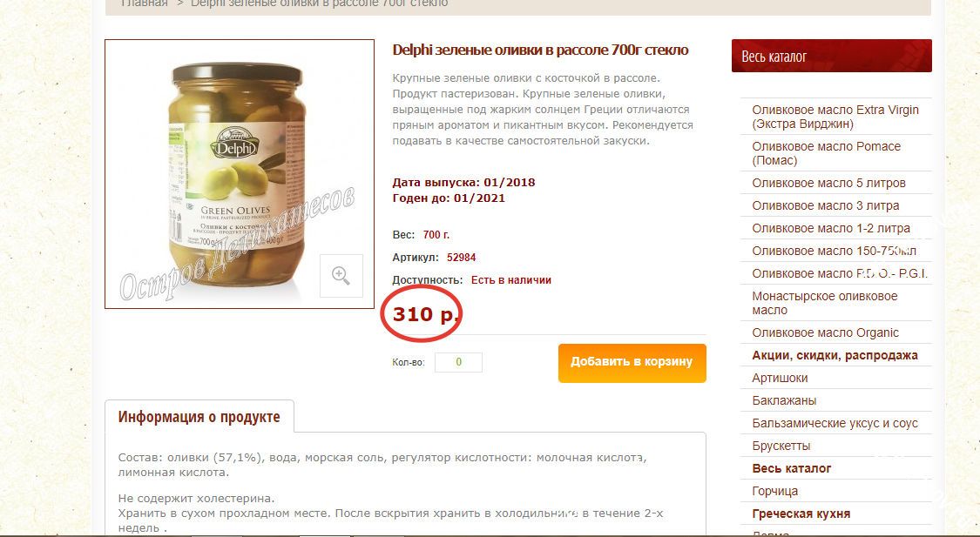
Task: Open Оливковое масло Organic category
Action: coord(825,332)
